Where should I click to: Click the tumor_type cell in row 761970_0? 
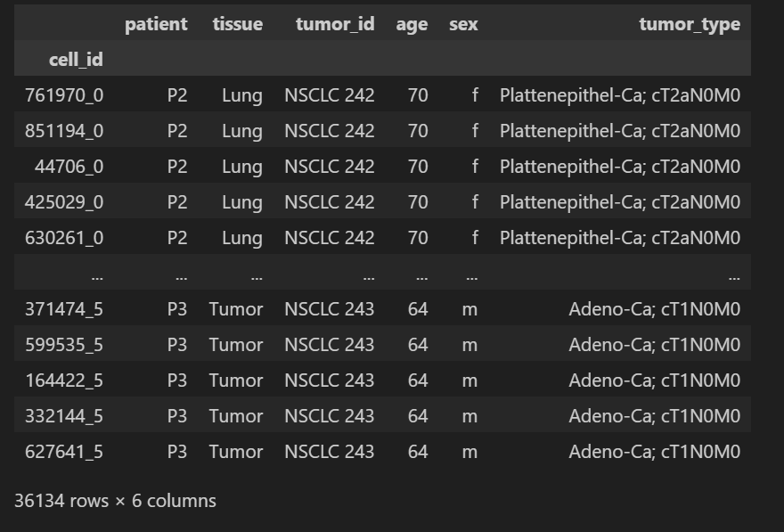click(619, 95)
